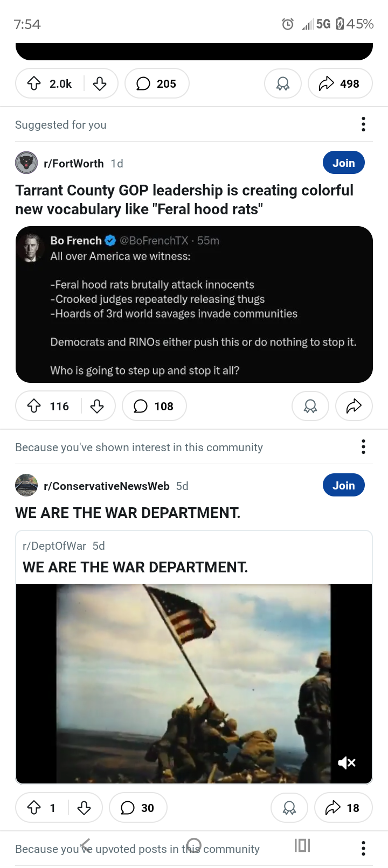Downvote the WAR DEPARTMENT post
The height and width of the screenshot is (868, 388).
84,808
